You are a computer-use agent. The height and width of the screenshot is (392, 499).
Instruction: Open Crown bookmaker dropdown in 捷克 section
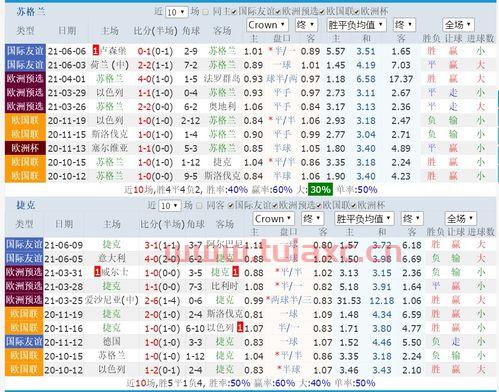point(273,219)
